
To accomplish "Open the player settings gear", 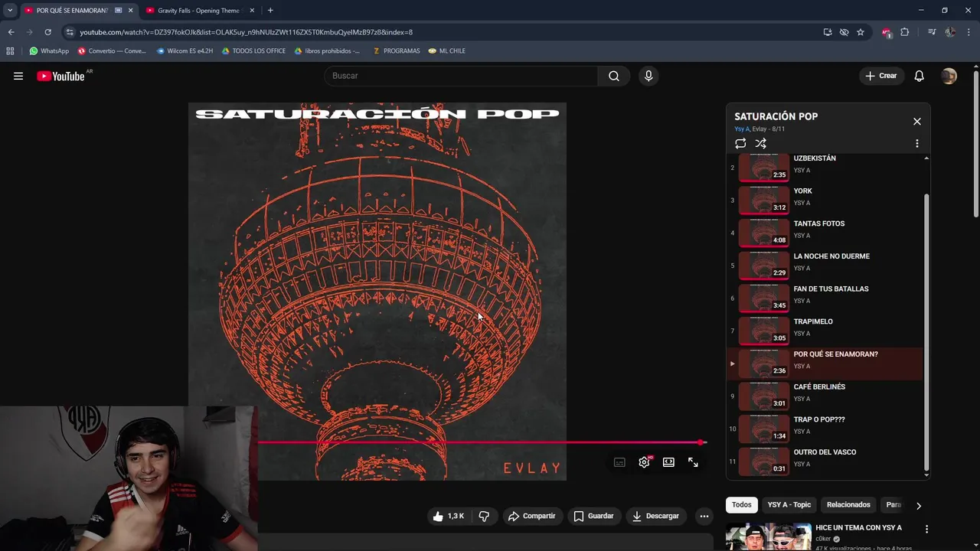I will pyautogui.click(x=645, y=462).
